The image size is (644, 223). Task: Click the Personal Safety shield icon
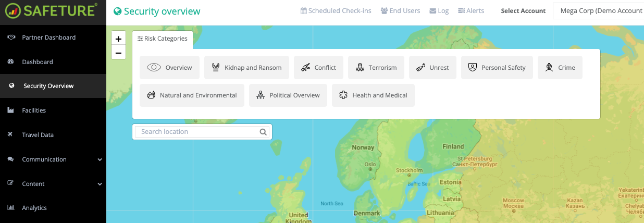click(x=473, y=68)
